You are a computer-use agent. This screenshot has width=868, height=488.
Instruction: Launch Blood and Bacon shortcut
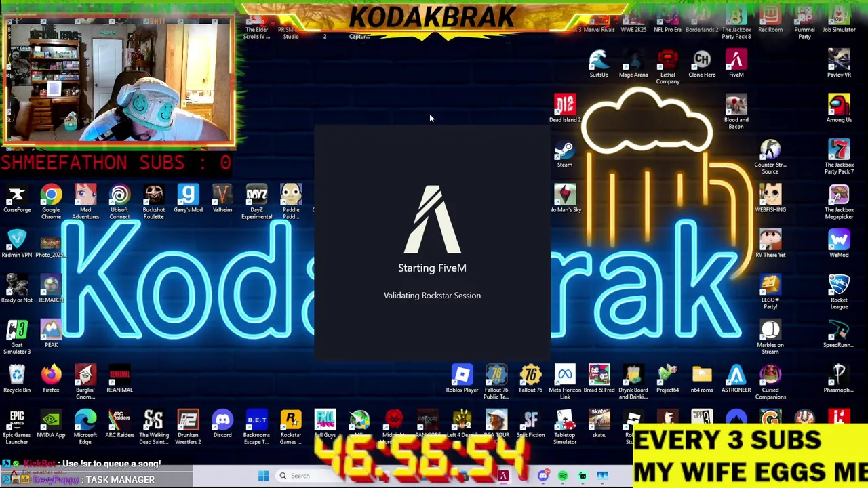[736, 112]
